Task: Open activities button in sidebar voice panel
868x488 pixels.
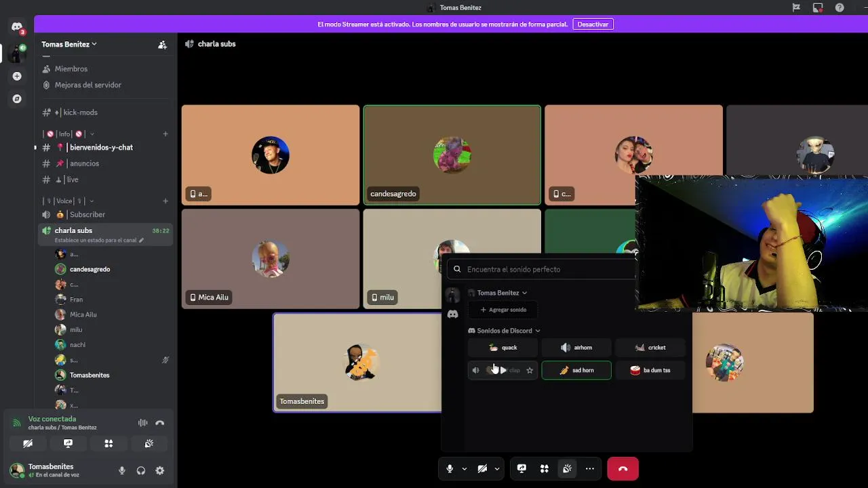Action: click(108, 443)
